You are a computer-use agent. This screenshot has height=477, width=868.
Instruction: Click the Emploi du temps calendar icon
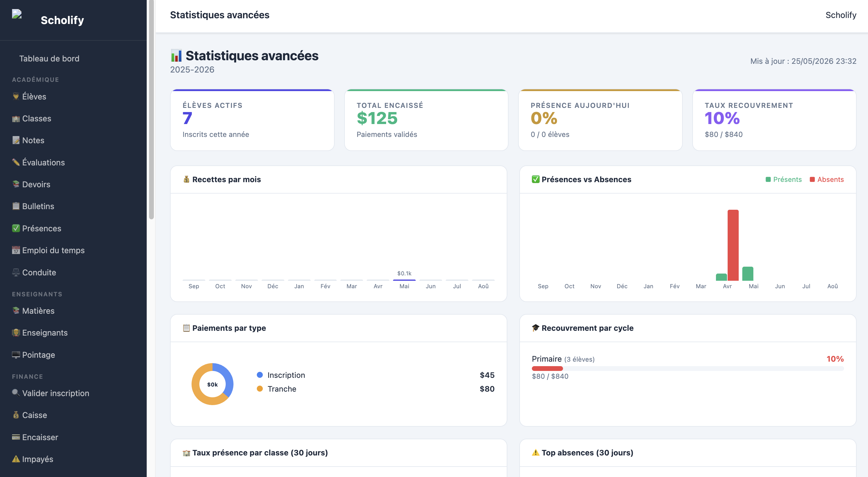point(16,250)
